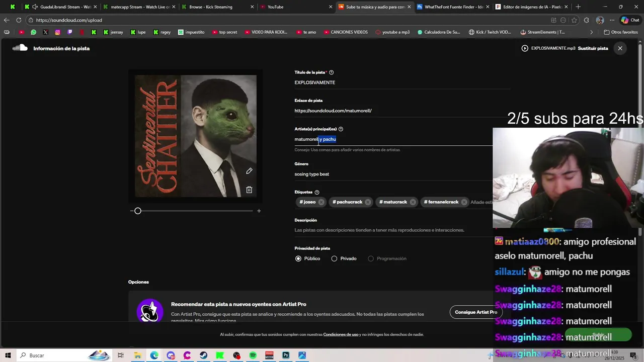
Task: Open the CANCIONES VIDEOS bookmark
Action: point(345,32)
